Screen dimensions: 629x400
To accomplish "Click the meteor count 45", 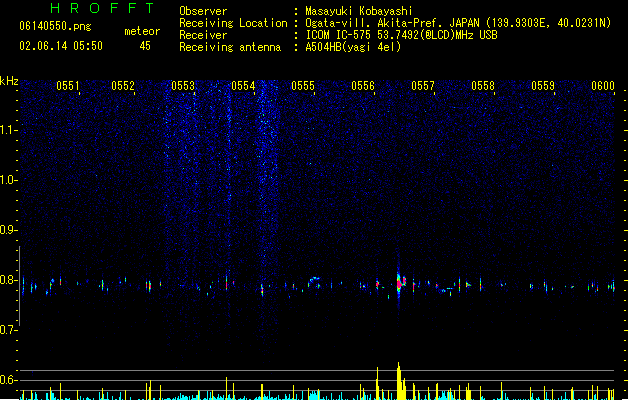I will coord(145,46).
